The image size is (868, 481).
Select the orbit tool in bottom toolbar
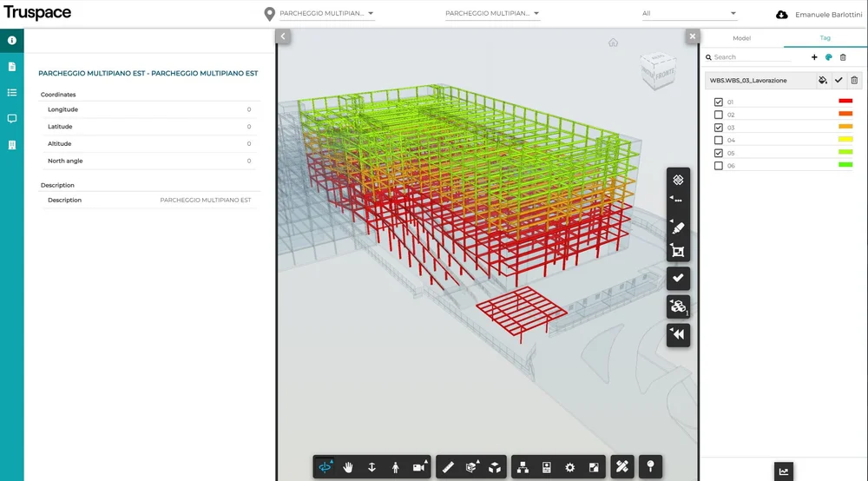click(x=325, y=467)
